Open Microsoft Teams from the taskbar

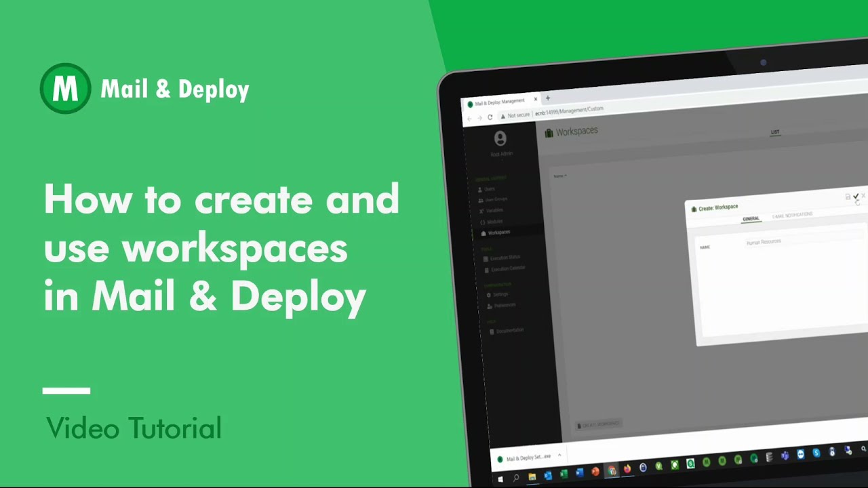coord(785,455)
